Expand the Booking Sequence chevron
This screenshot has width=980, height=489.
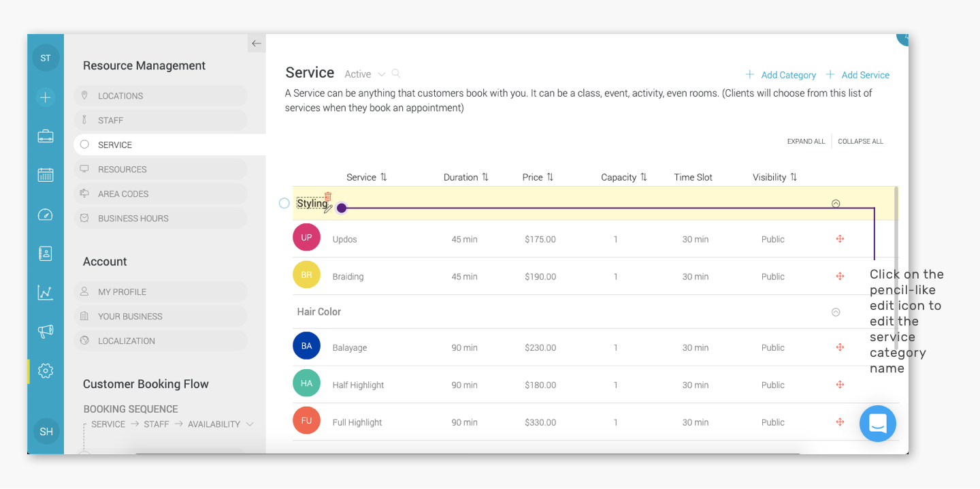250,424
